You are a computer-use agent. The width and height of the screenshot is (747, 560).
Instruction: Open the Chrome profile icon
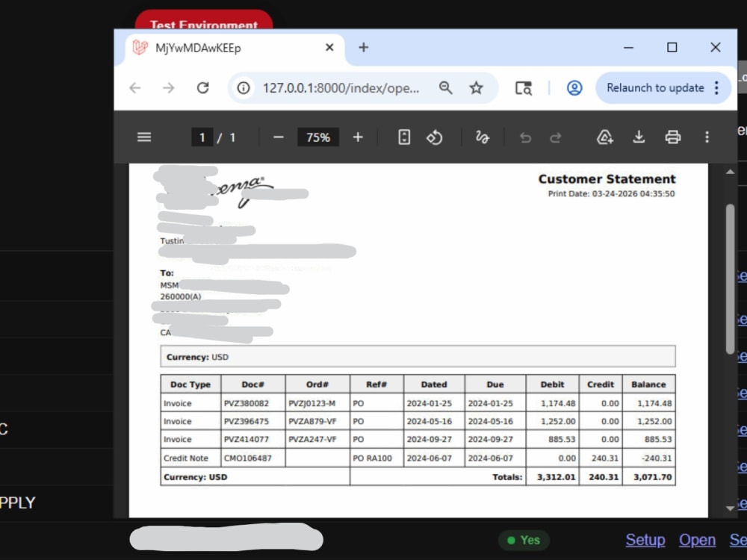574,88
